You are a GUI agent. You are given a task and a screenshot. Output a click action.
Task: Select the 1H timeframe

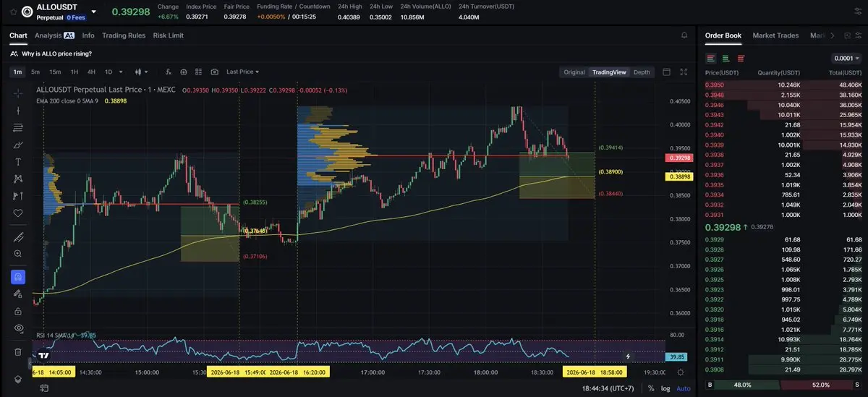(x=75, y=72)
